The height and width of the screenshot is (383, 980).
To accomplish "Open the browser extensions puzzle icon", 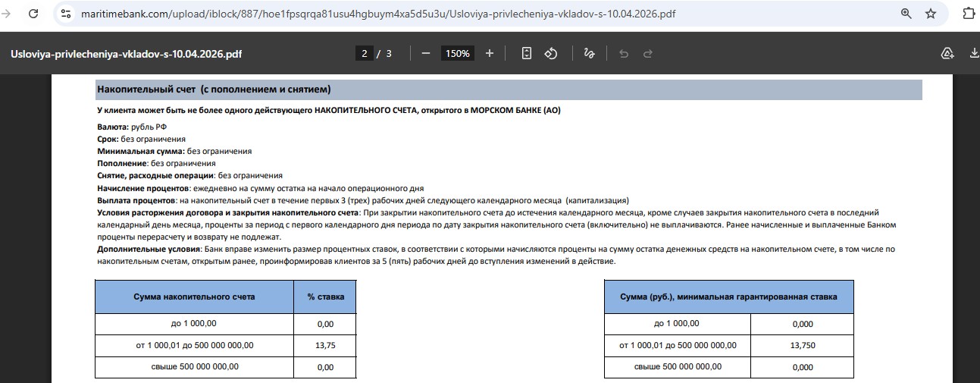I will [968, 14].
